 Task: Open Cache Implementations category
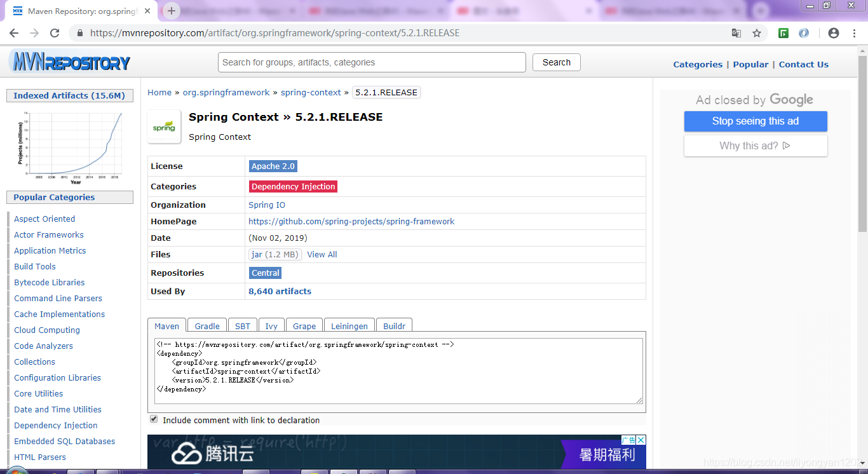point(60,314)
